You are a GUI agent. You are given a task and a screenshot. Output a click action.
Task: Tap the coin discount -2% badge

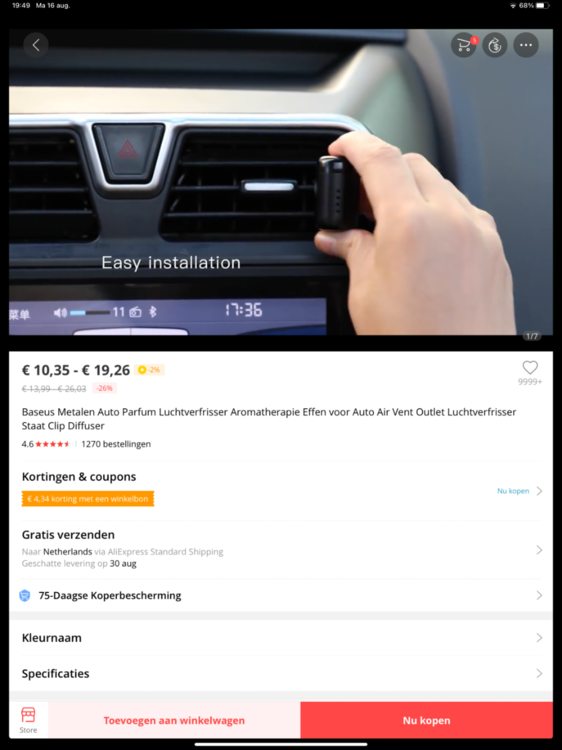pyautogui.click(x=149, y=370)
